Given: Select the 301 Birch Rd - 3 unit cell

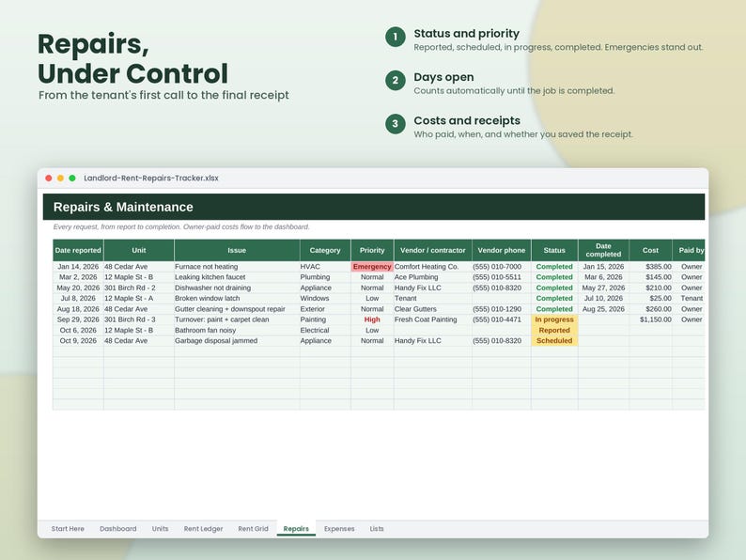Looking at the screenshot, I should point(139,319).
